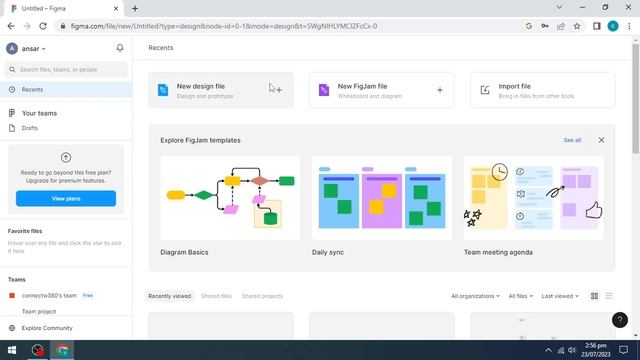This screenshot has height=360, width=640.
Task: Reload the page
Action: [x=43, y=26]
